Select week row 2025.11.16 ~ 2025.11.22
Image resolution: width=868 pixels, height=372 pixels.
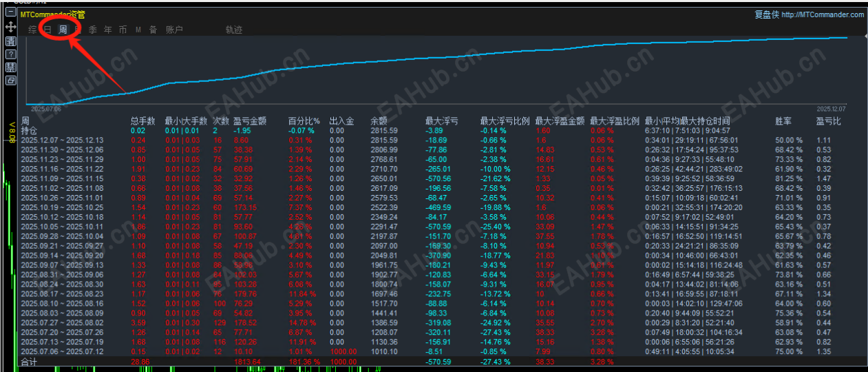pos(63,169)
